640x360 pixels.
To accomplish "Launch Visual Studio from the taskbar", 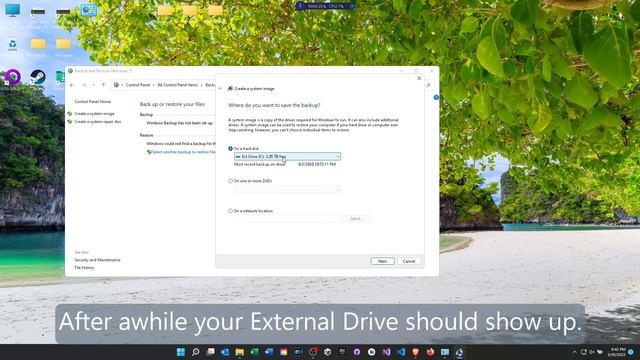I will (386, 352).
